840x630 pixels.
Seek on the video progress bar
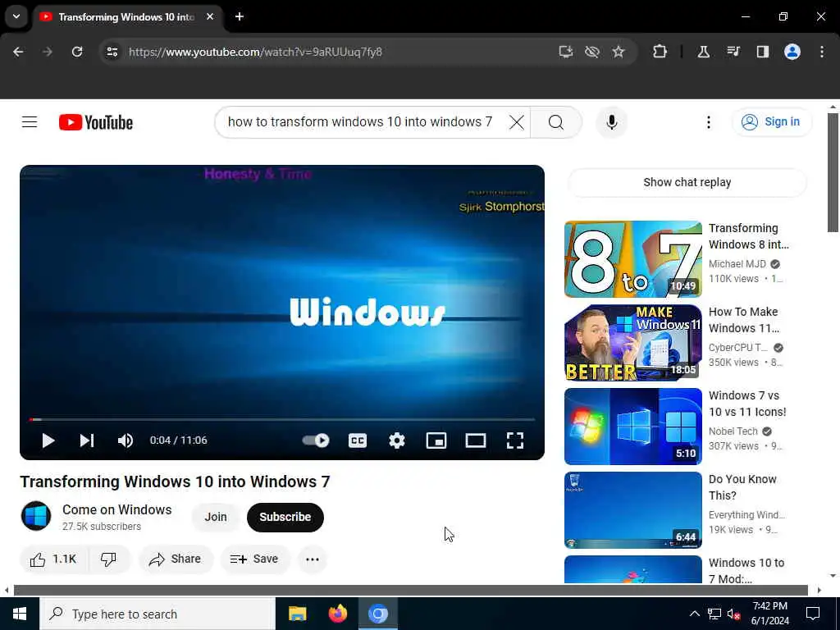[282, 419]
